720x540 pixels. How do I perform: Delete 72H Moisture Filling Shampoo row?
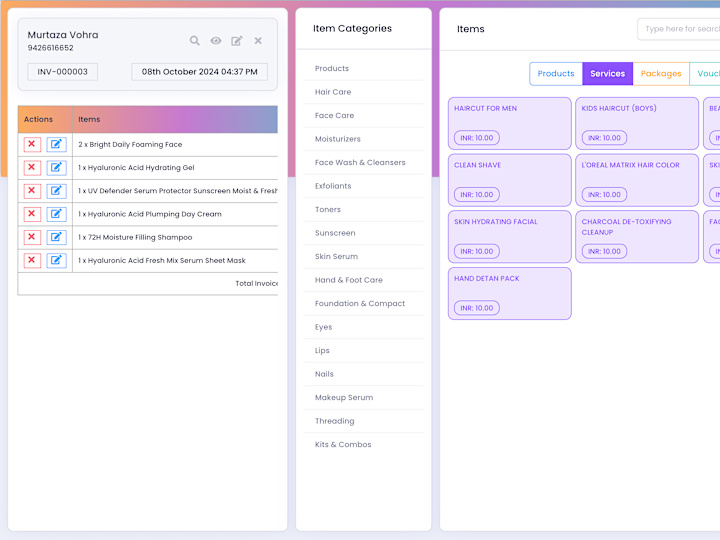point(32,237)
